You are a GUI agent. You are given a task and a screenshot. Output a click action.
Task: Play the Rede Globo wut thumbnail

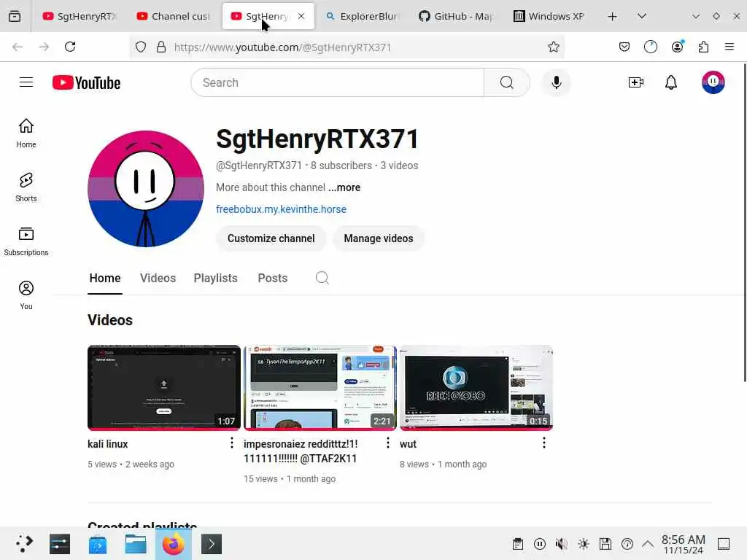(x=476, y=388)
